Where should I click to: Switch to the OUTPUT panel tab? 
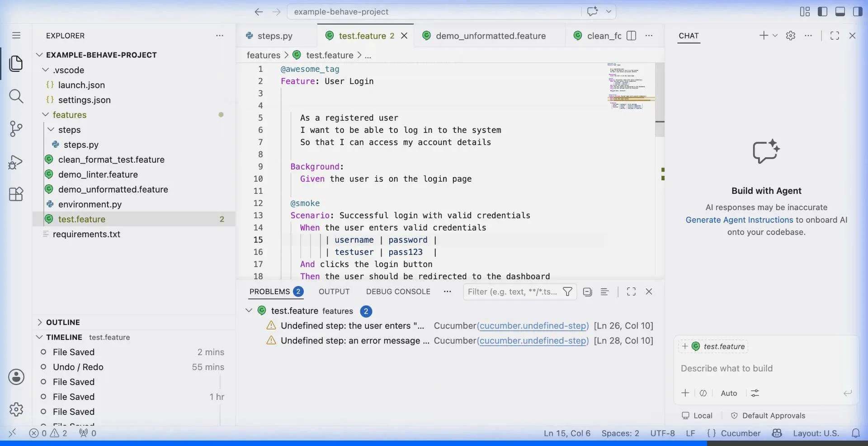point(334,292)
